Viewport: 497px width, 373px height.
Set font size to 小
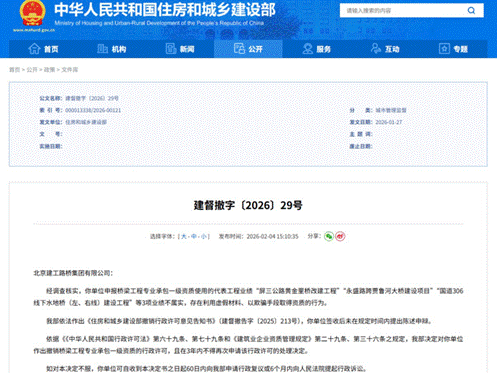coord(204,236)
